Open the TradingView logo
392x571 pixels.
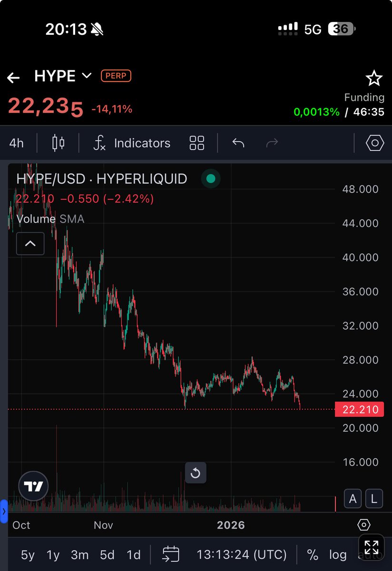tap(33, 486)
